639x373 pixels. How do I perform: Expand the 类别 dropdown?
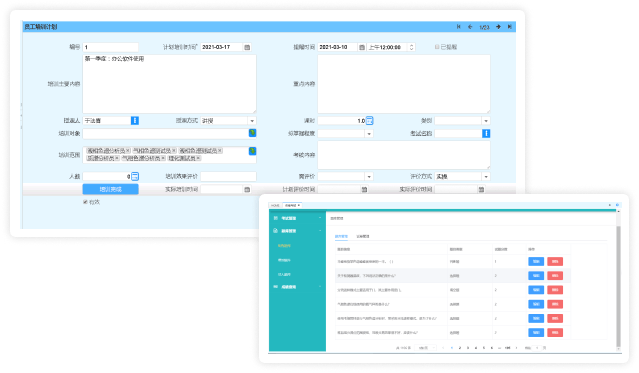tap(486, 121)
